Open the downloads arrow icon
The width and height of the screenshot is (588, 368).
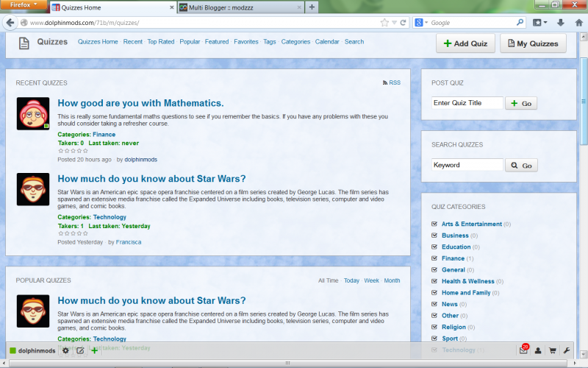(561, 23)
